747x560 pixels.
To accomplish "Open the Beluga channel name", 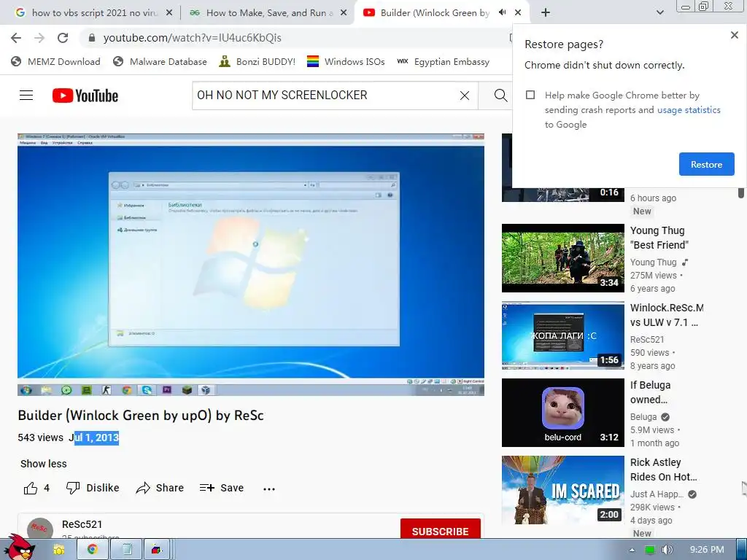I will point(643,416).
